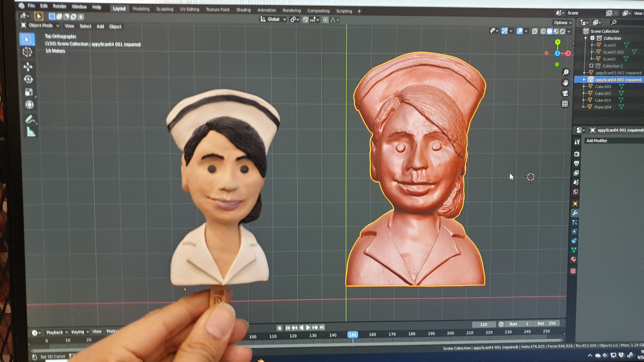Select Plane.004 in the outliner
Image resolution: width=644 pixels, height=362 pixels.
(x=602, y=107)
